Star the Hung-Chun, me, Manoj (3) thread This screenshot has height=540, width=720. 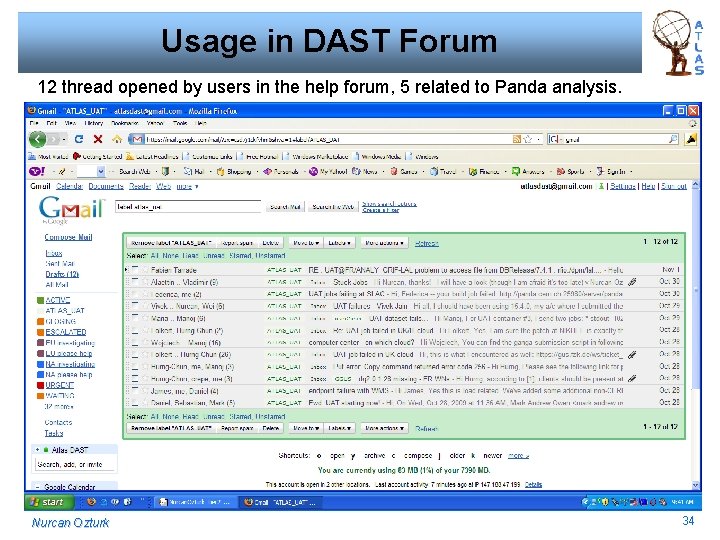145,367
